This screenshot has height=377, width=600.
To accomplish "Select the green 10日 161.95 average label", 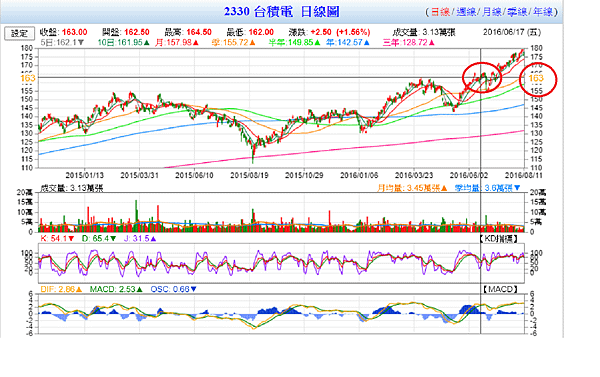I will pos(123,42).
